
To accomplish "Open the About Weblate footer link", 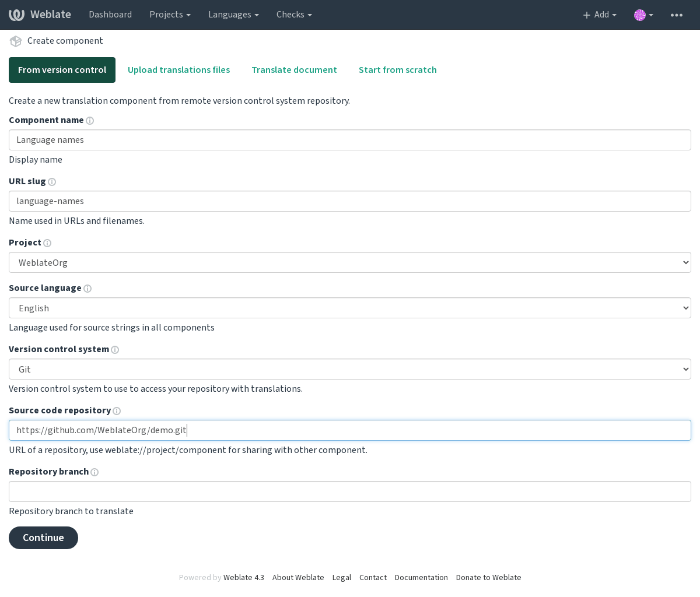I will point(298,578).
